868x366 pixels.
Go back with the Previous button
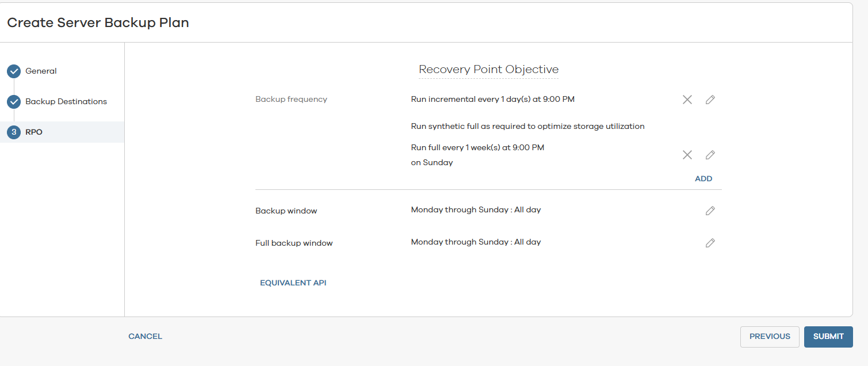tap(770, 337)
